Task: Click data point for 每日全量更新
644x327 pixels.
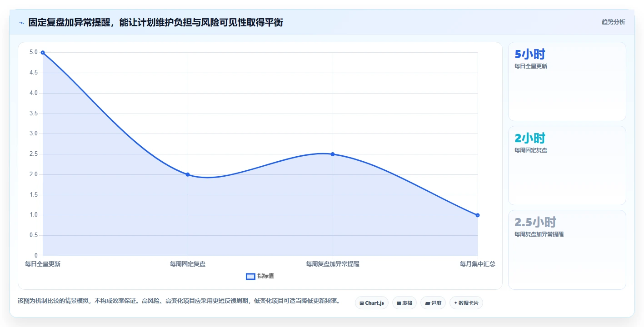Action: click(43, 53)
